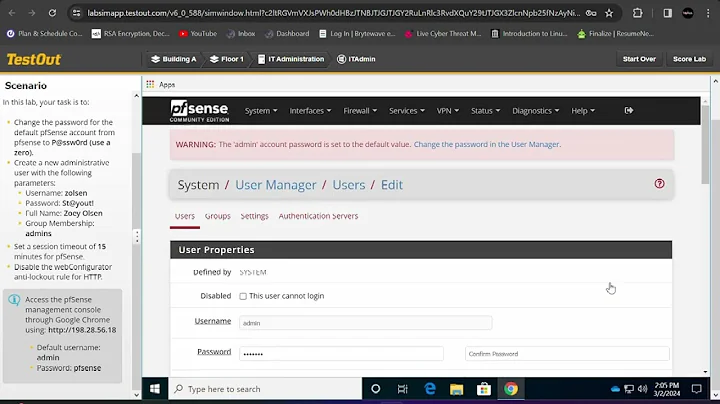
Task: Open the Inbox bookmark
Action: click(241, 34)
